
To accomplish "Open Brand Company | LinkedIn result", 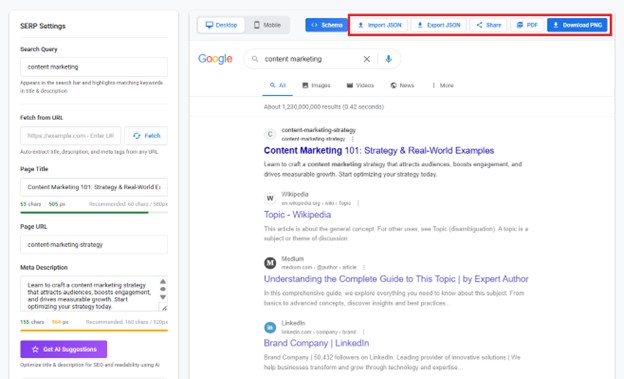I will (316, 343).
